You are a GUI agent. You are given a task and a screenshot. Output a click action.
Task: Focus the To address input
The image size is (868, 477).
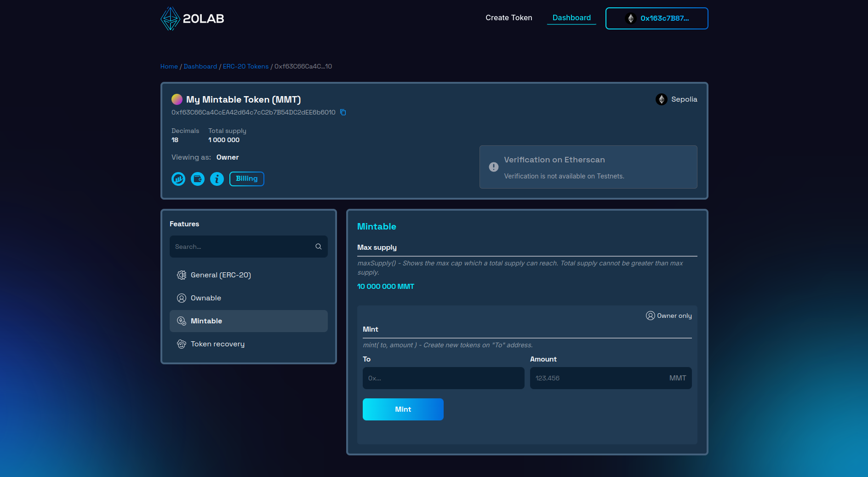[444, 378]
